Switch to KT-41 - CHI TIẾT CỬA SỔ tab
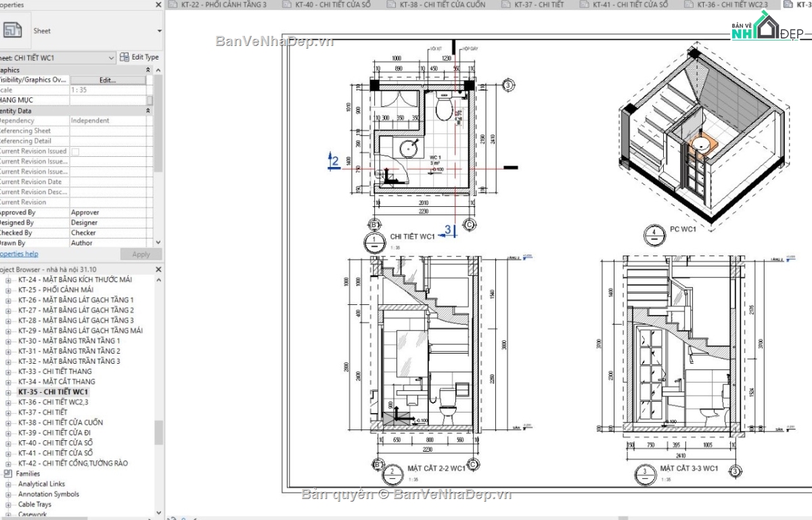This screenshot has width=812, height=520. coord(629,5)
